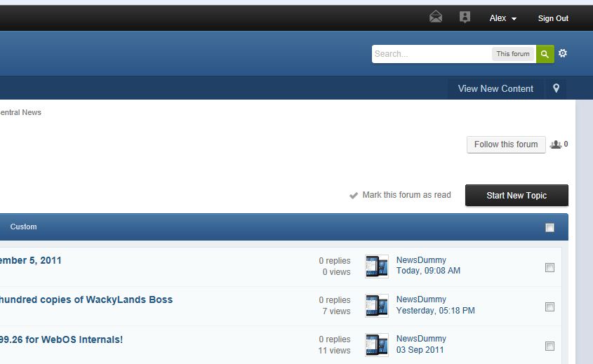Click NewsDummy avatar in Yesterday 05:18 PM row
Screen dimensions: 593x364
377,306
